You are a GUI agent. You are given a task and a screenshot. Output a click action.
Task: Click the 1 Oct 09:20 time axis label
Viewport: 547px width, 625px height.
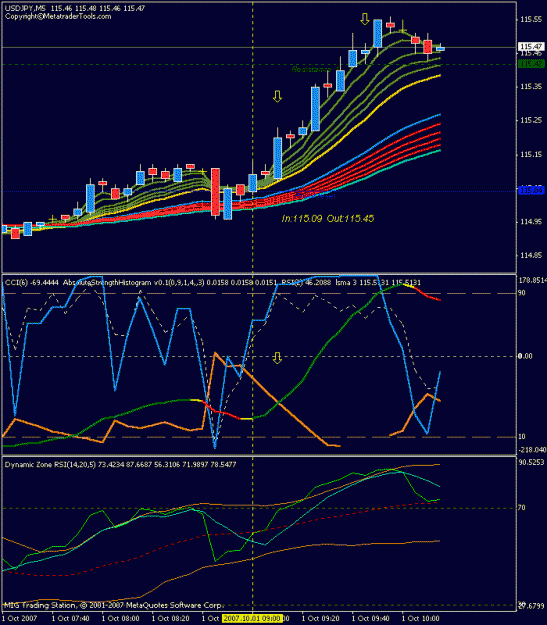321,619
